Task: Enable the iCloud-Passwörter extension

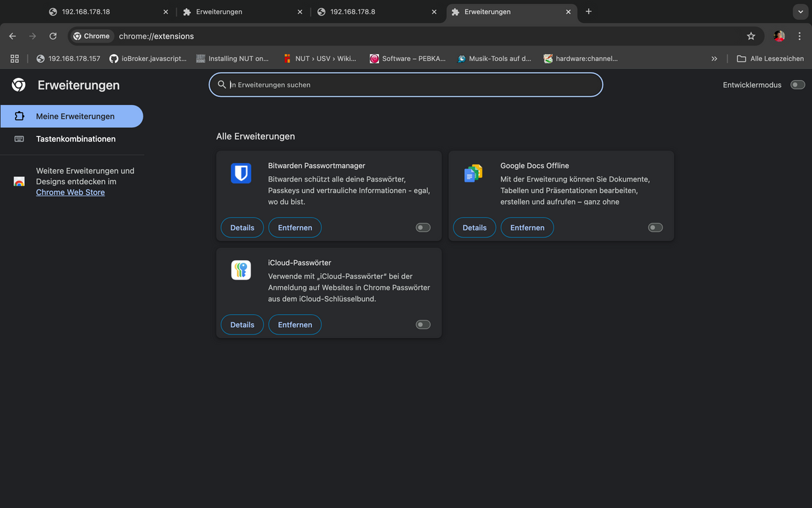Action: coord(423,324)
